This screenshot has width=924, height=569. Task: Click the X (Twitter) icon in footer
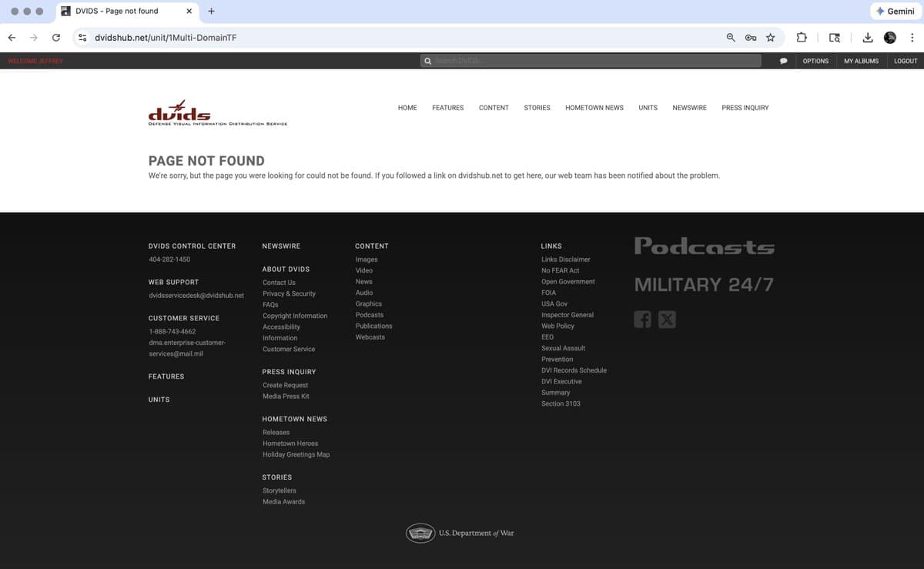[x=667, y=319]
